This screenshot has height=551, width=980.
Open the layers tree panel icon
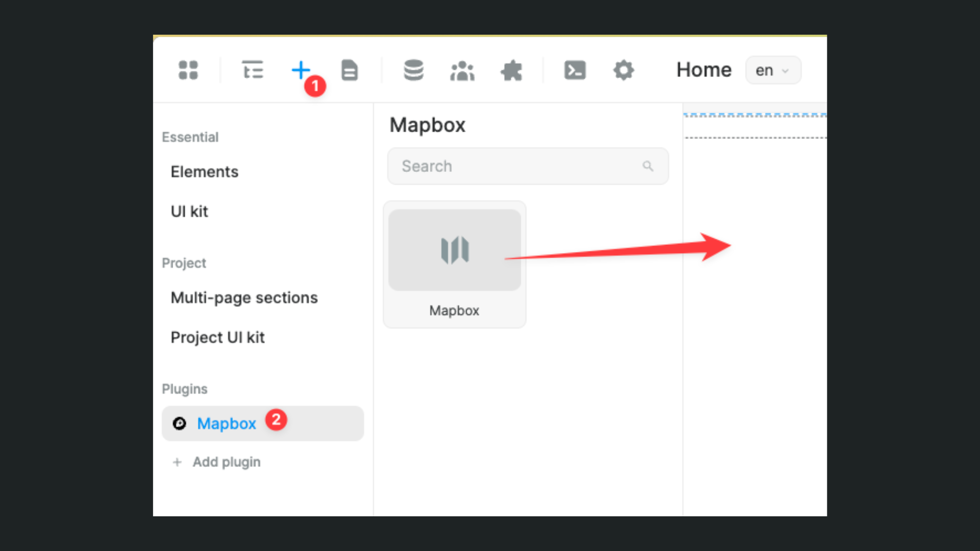point(253,70)
